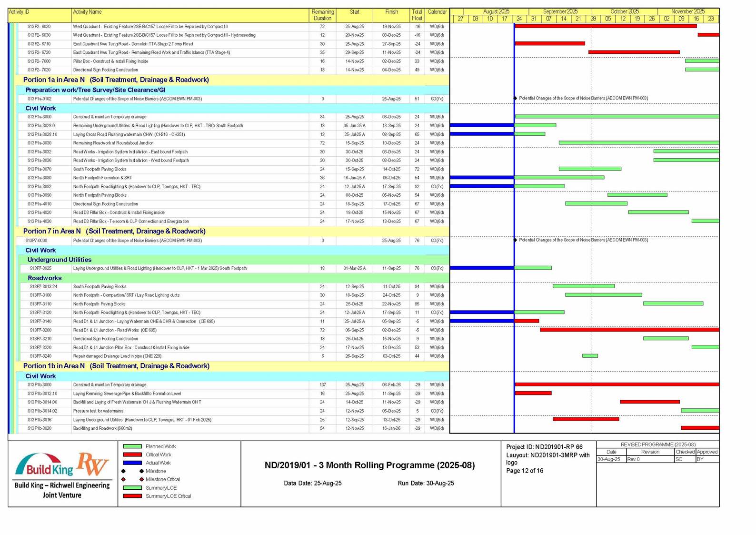Click the red Critical Work legend swatch
The width and height of the screenshot is (756, 535).
132,454
